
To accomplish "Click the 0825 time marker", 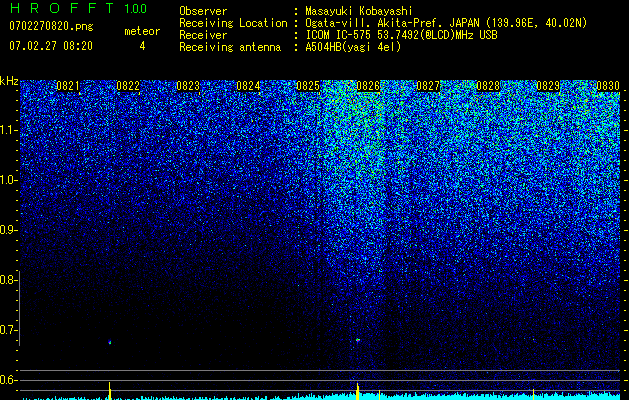I will [308, 86].
